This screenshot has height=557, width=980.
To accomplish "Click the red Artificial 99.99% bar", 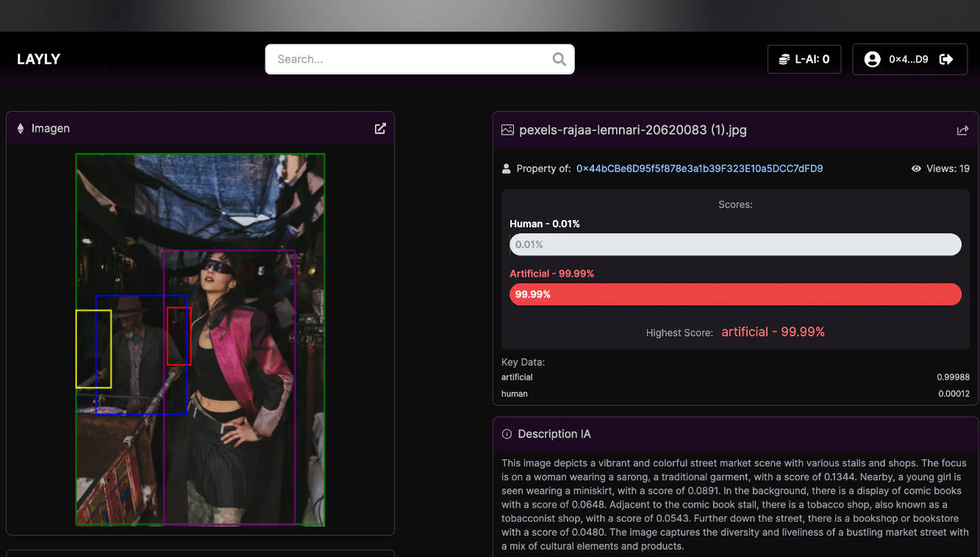I will pos(735,294).
